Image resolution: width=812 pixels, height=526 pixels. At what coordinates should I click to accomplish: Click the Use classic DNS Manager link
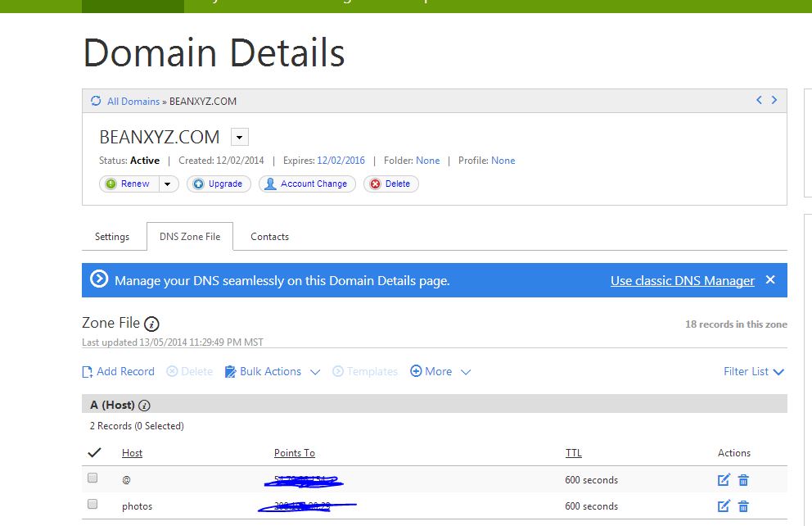point(682,280)
